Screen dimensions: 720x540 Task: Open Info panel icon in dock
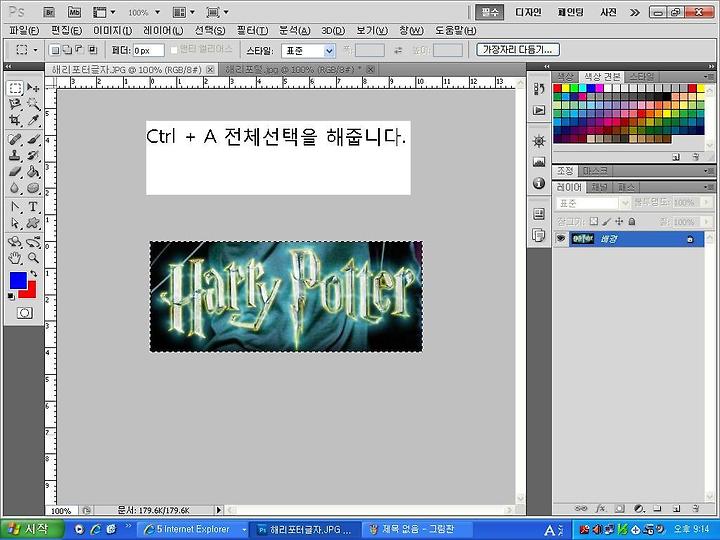[x=539, y=183]
